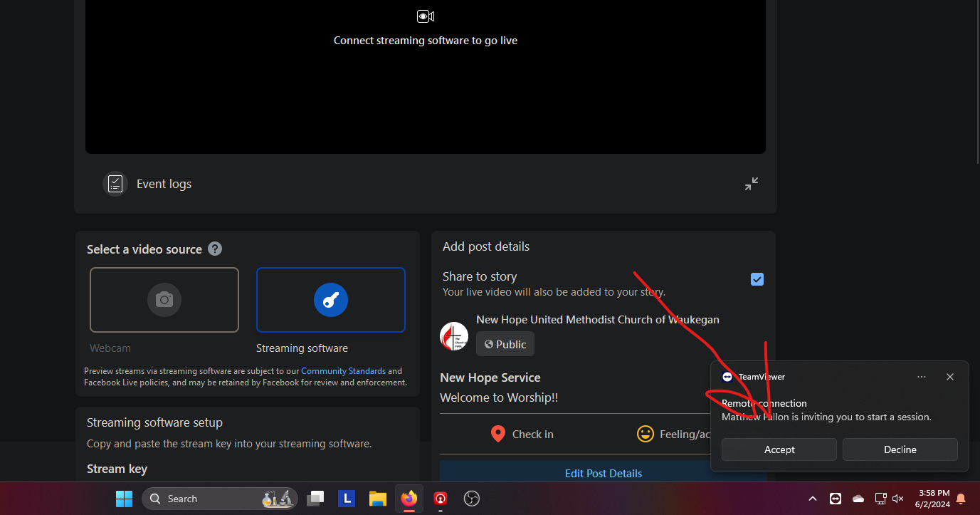
Task: Open the Public audience selector
Action: (505, 343)
